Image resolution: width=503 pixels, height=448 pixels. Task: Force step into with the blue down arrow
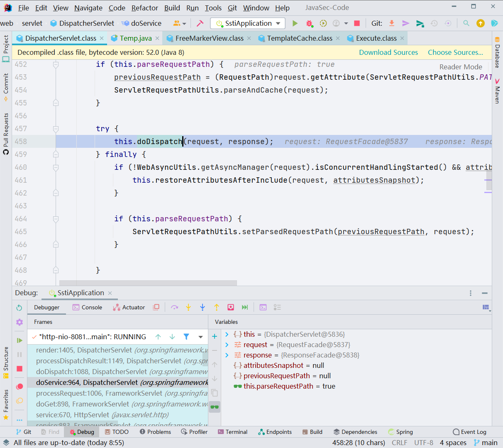point(203,307)
